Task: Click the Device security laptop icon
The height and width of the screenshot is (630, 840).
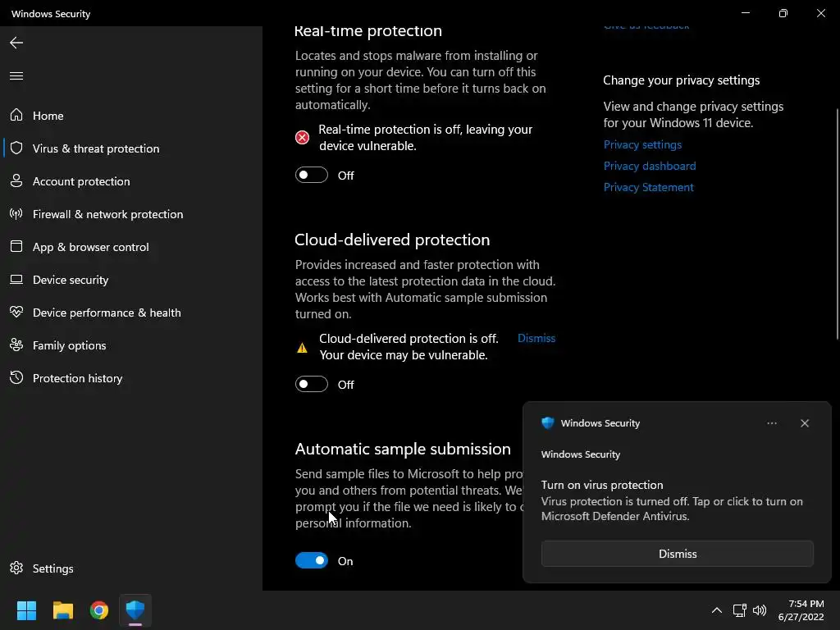Action: point(16,280)
